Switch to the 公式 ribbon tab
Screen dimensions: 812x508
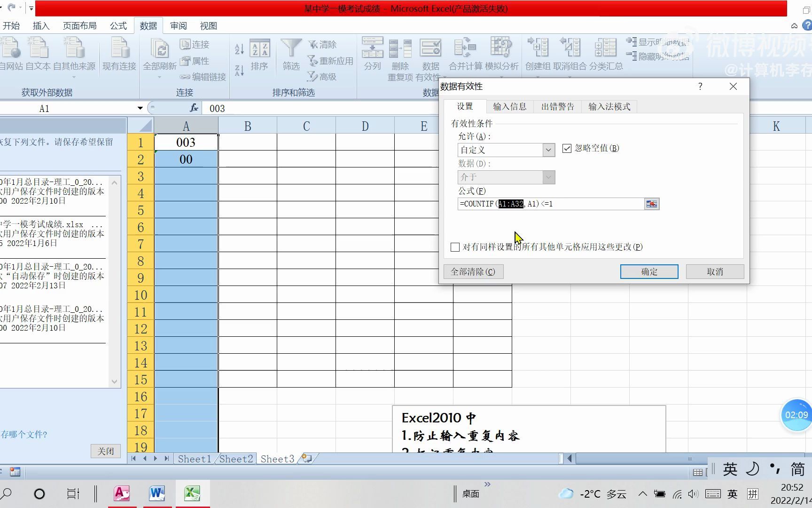(118, 26)
